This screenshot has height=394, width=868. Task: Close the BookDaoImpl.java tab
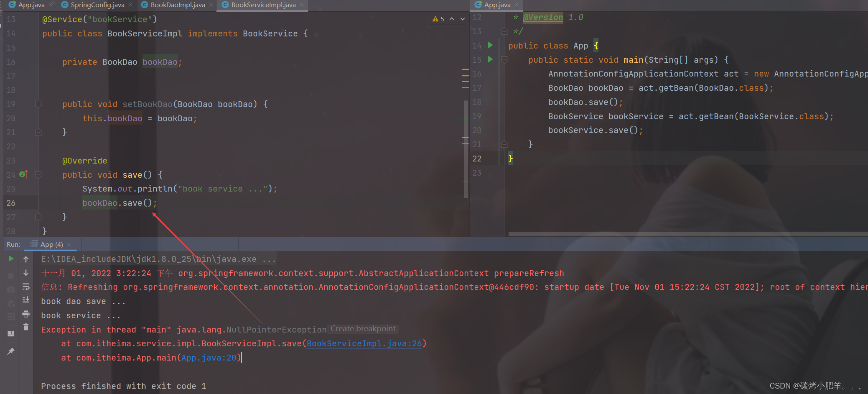point(211,5)
